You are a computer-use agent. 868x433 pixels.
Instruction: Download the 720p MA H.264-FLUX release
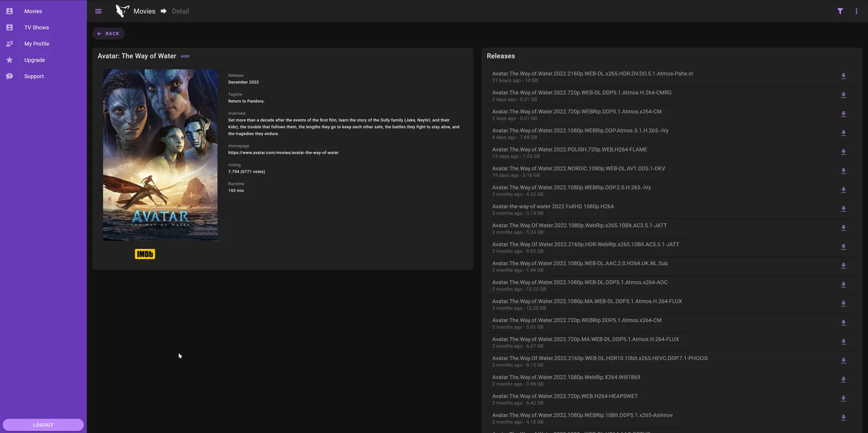[x=844, y=342]
